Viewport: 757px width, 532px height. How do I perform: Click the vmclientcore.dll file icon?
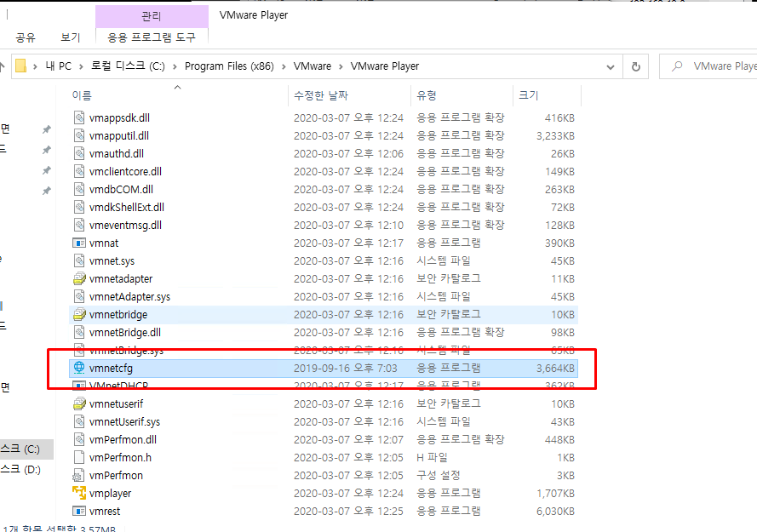point(79,171)
